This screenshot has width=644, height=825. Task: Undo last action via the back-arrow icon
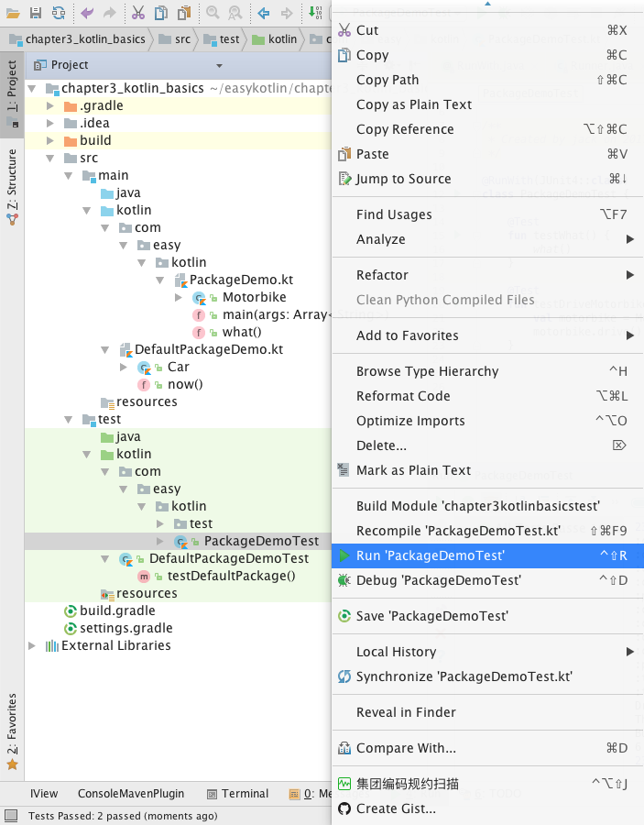pyautogui.click(x=87, y=13)
